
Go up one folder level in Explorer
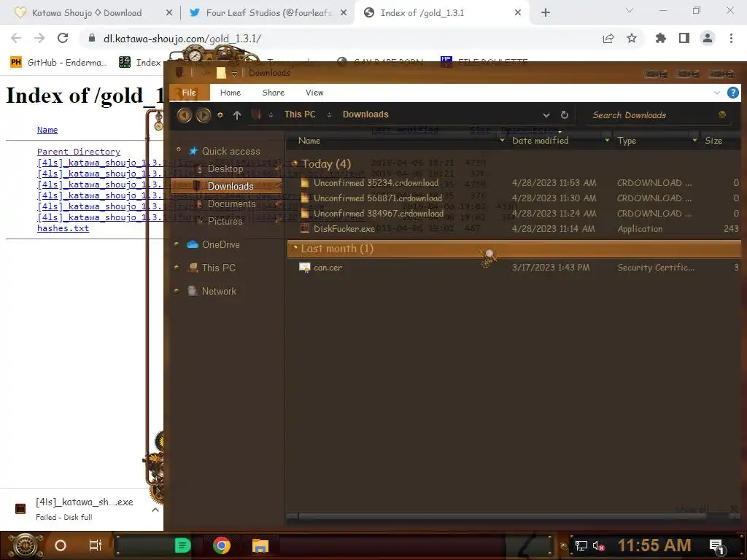coord(237,114)
